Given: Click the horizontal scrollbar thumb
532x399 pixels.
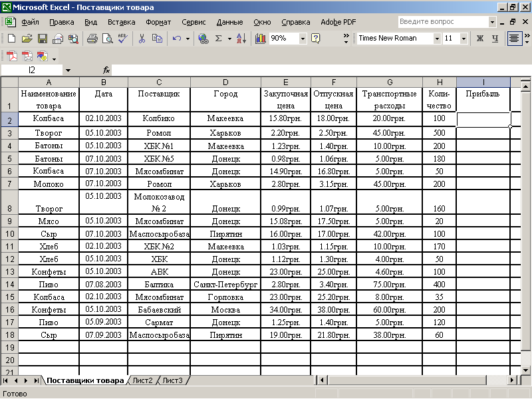Looking at the screenshot, I should pos(407,380).
